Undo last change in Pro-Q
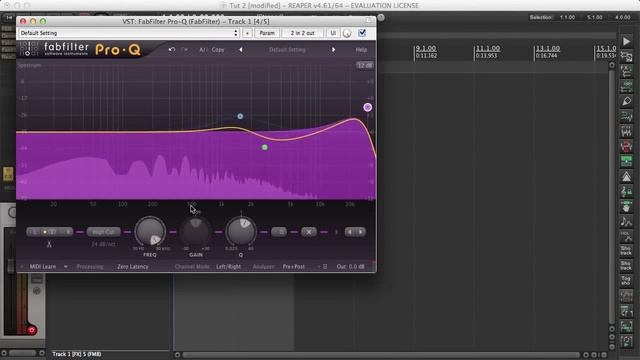This screenshot has width=640, height=360. 172,50
